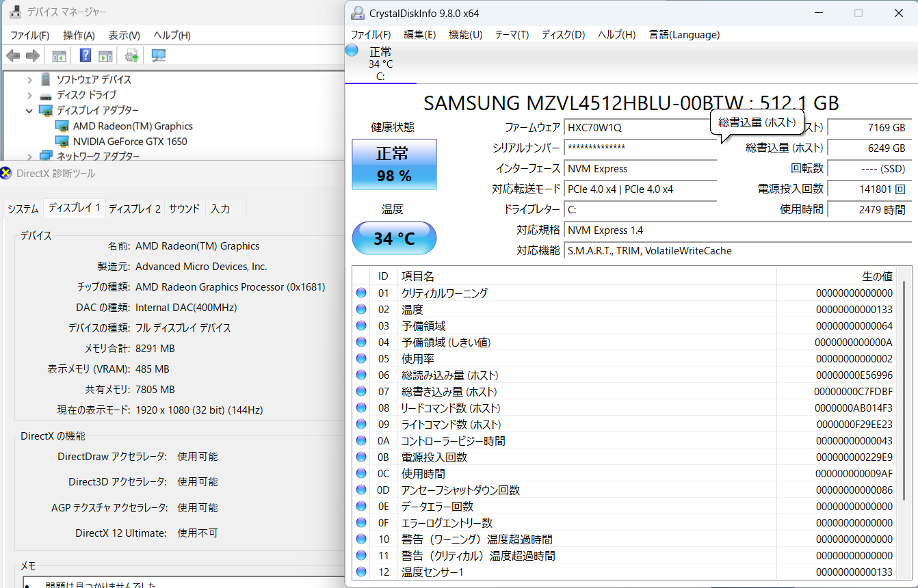Open 言語(Language) menu in CrystalDiskInfo
Screen dimensions: 918x588
coord(684,35)
